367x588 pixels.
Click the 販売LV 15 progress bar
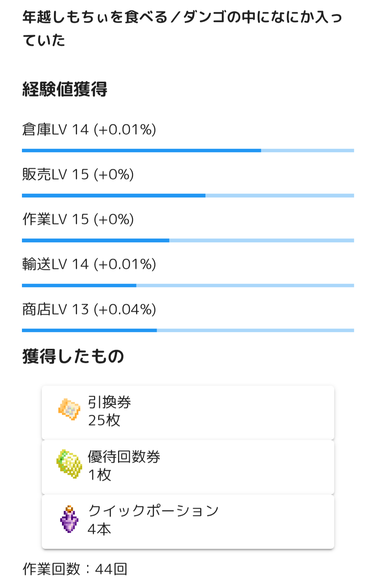[188, 196]
